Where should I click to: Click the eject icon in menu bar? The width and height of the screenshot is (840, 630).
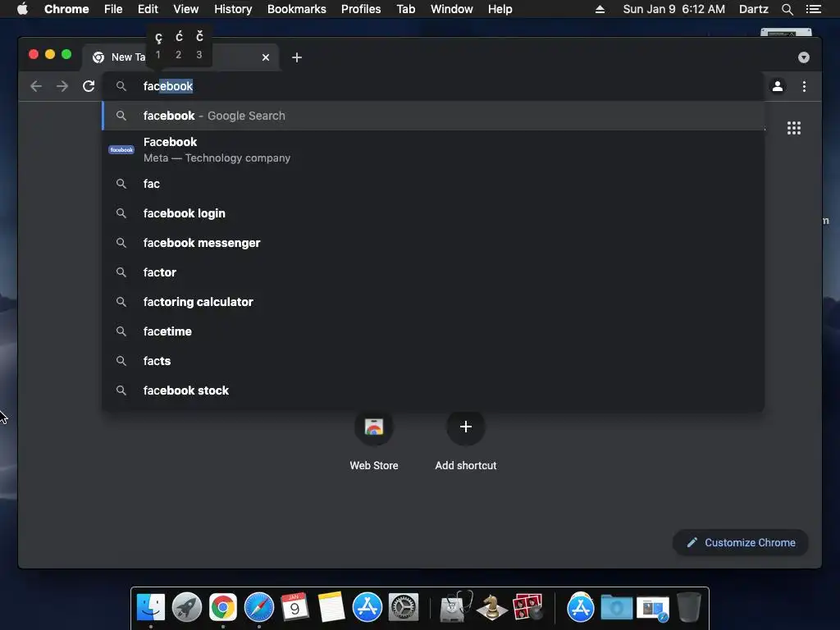[600, 9]
